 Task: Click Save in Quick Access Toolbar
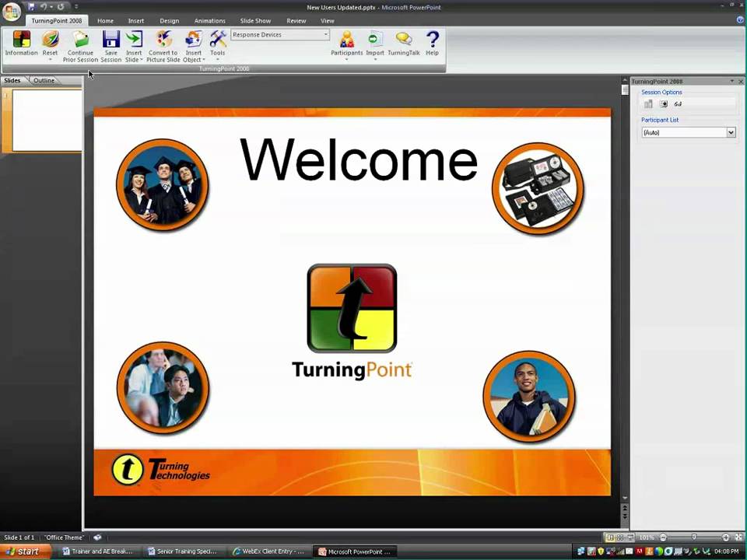31,7
